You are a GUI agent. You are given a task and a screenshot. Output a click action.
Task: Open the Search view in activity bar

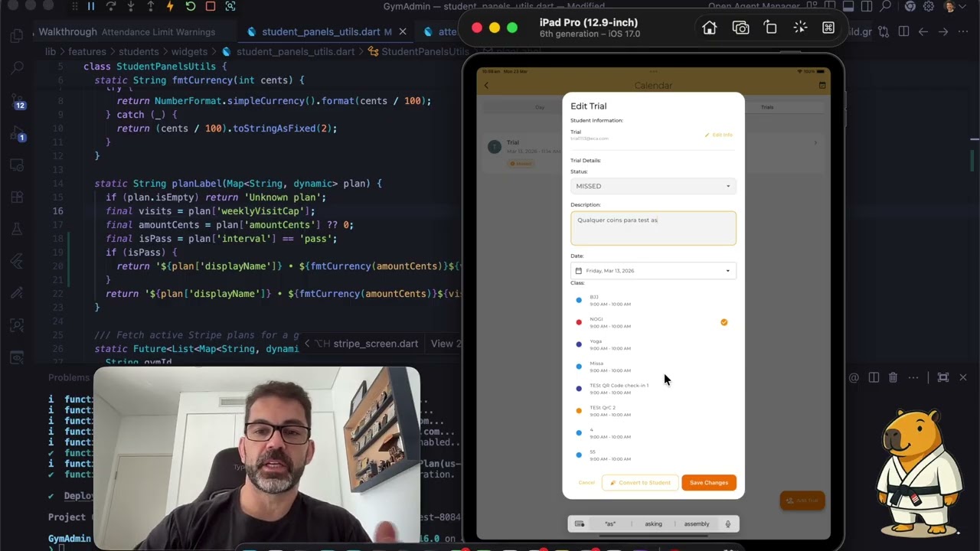(x=17, y=69)
